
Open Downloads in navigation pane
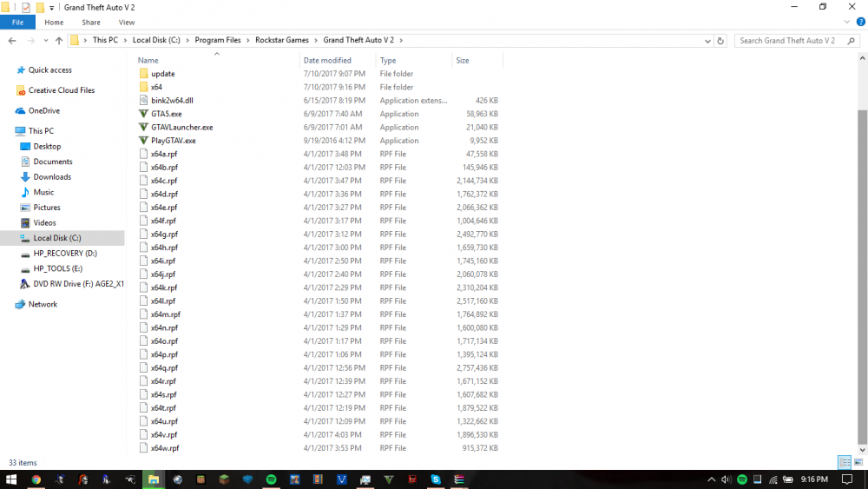coord(52,176)
